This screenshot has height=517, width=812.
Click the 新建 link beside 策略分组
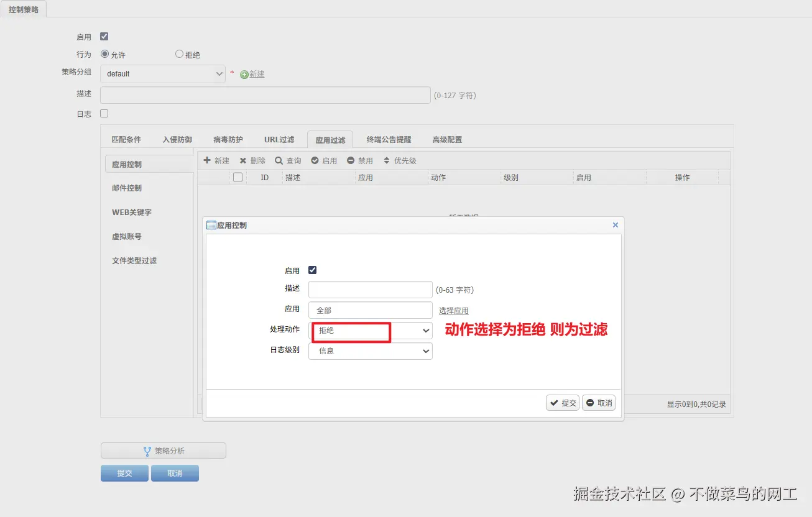(x=257, y=74)
